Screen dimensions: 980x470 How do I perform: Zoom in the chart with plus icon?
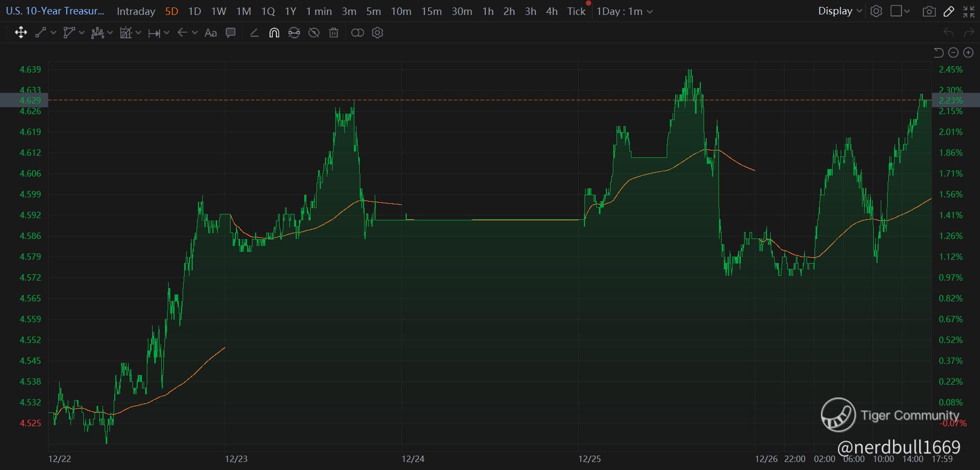pos(968,52)
